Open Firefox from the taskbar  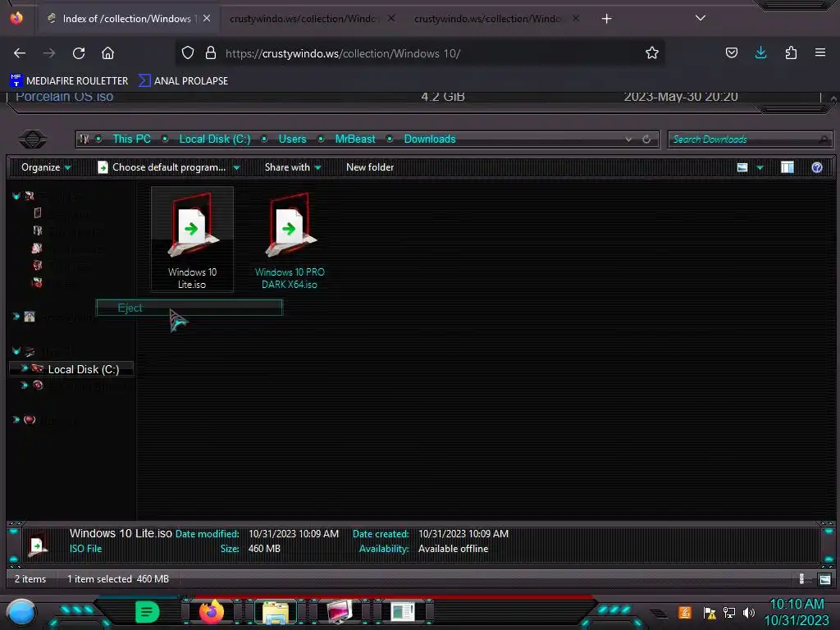pos(211,612)
